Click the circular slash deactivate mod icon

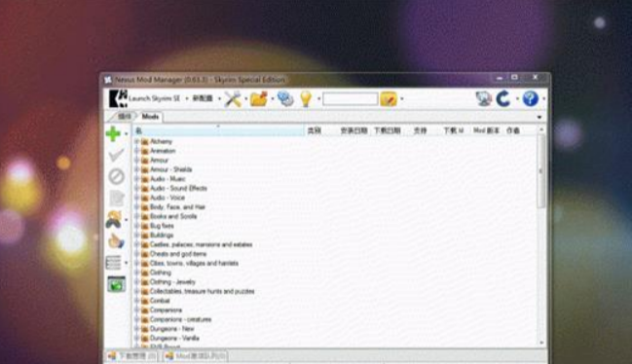[117, 176]
